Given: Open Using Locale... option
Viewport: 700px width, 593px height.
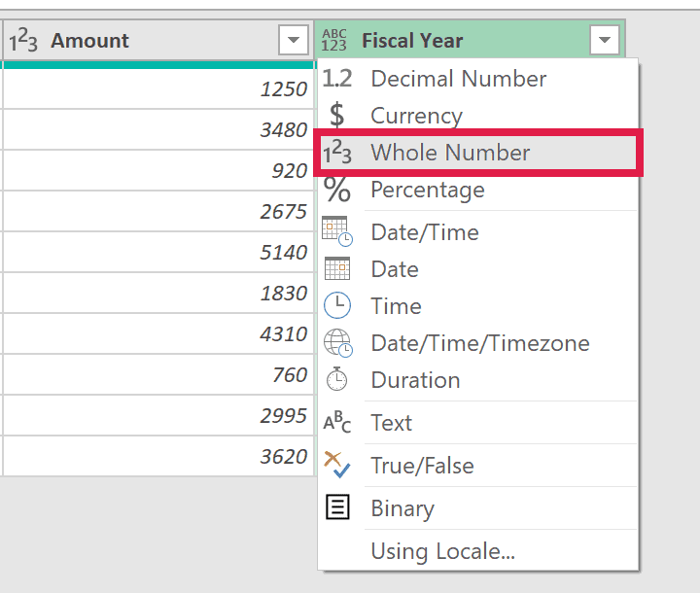Looking at the screenshot, I should point(477,550).
